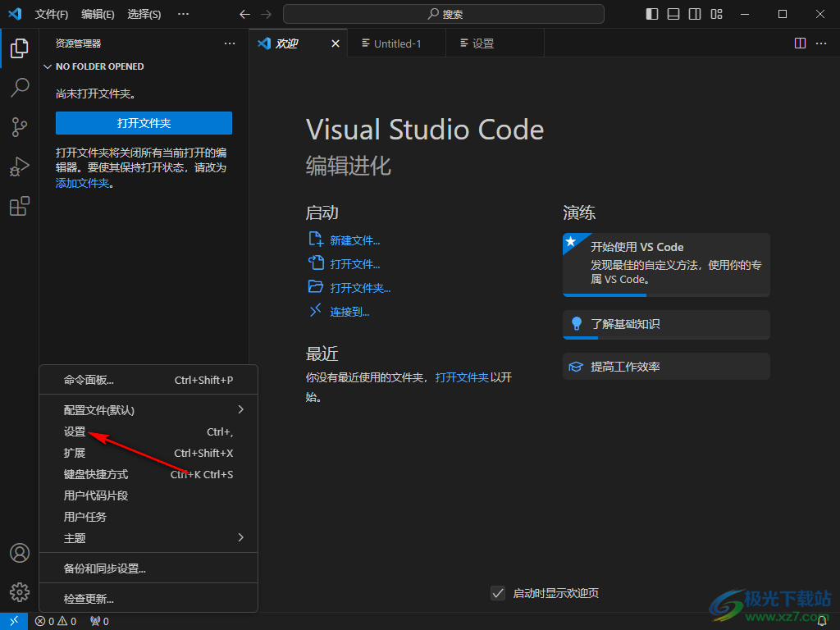Click the open file icon beside 打开文件...
Viewport: 840px width, 630px height.
tap(316, 262)
